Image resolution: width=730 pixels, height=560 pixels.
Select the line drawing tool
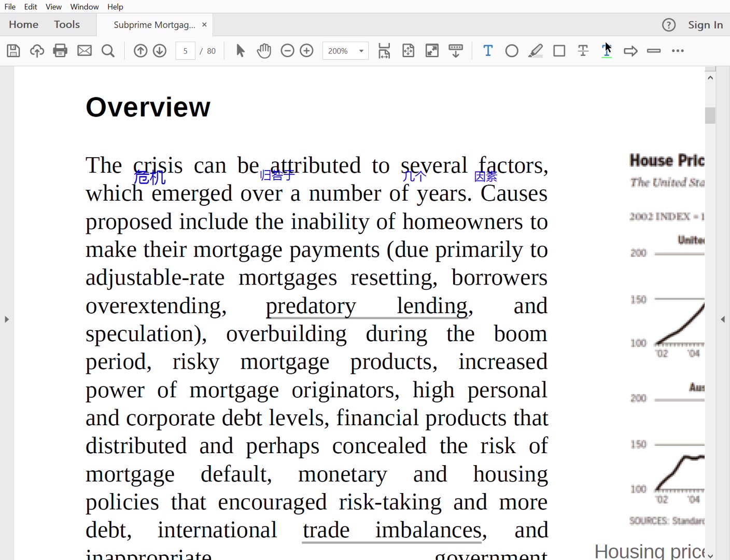coord(654,51)
